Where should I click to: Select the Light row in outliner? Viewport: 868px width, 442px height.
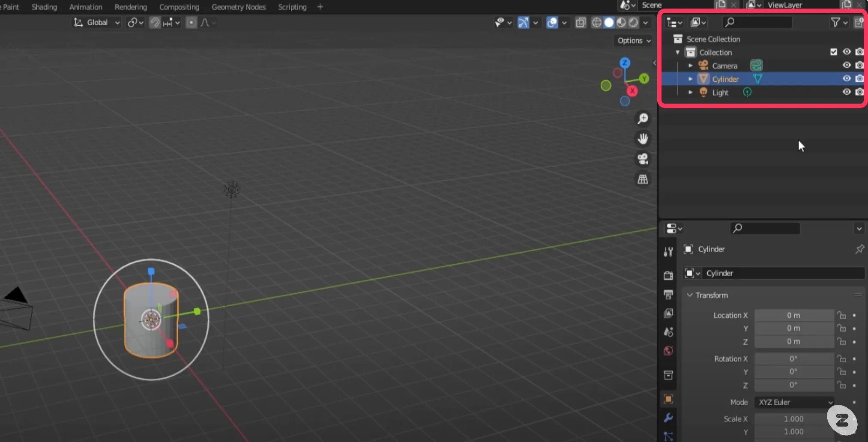(763, 92)
